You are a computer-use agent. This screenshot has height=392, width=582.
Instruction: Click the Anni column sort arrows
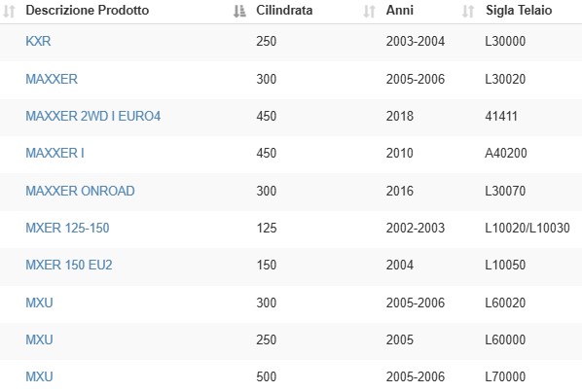tap(468, 11)
